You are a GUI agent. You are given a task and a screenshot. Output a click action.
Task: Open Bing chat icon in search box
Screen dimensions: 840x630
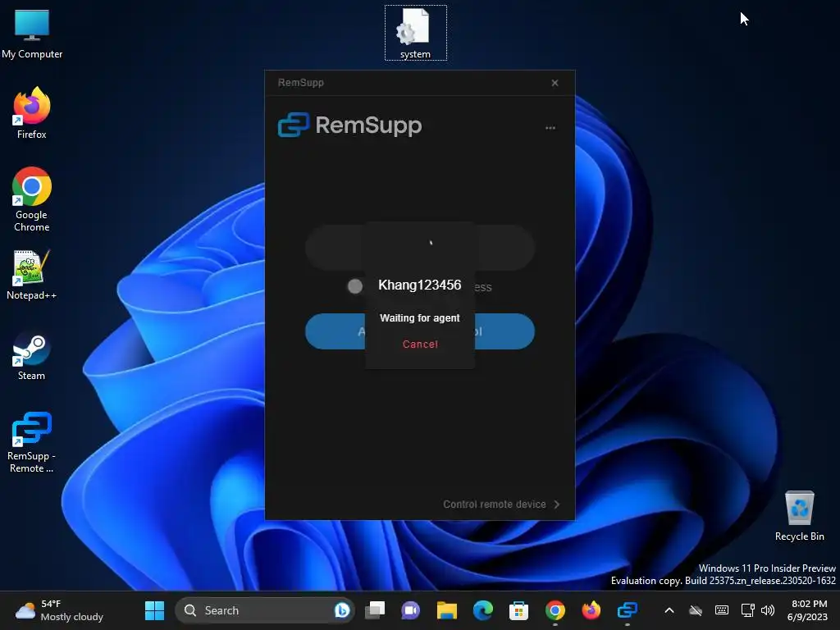pos(342,610)
